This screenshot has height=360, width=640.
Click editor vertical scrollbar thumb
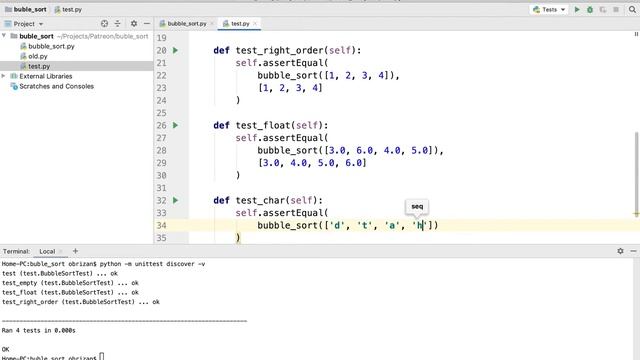pos(636,172)
